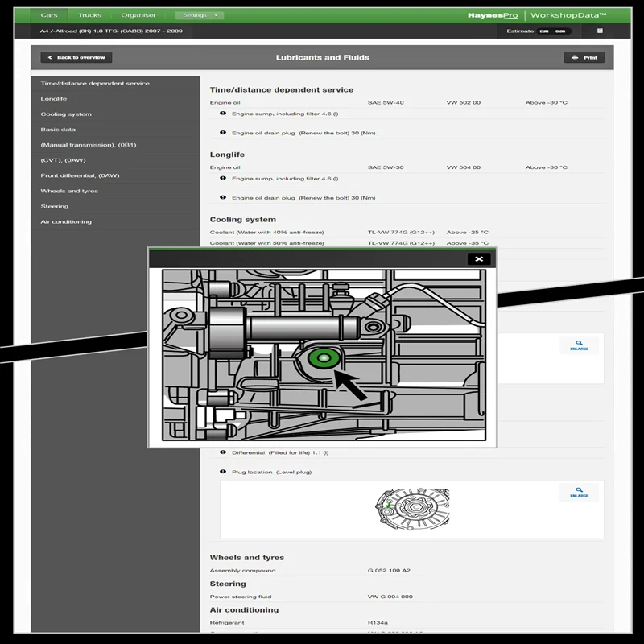
Task: Click the HaynesPro logo
Action: 493,15
